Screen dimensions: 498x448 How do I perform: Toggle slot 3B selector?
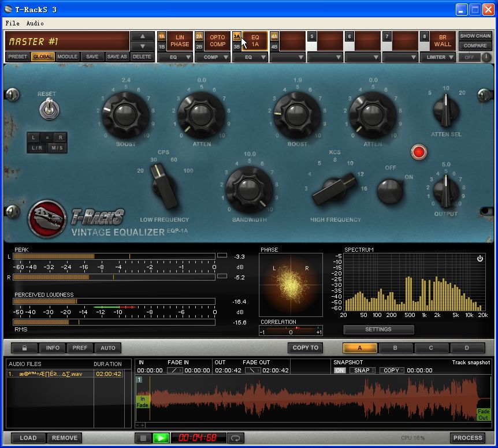(237, 47)
